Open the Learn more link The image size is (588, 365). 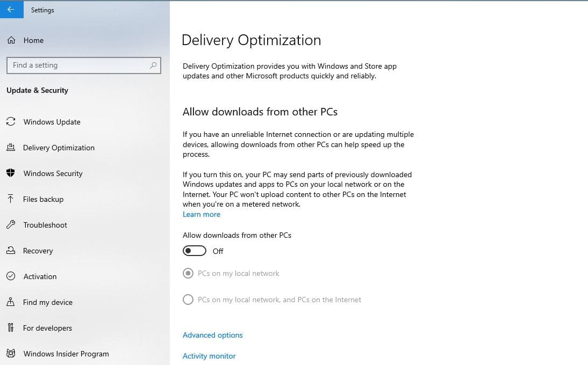[201, 214]
